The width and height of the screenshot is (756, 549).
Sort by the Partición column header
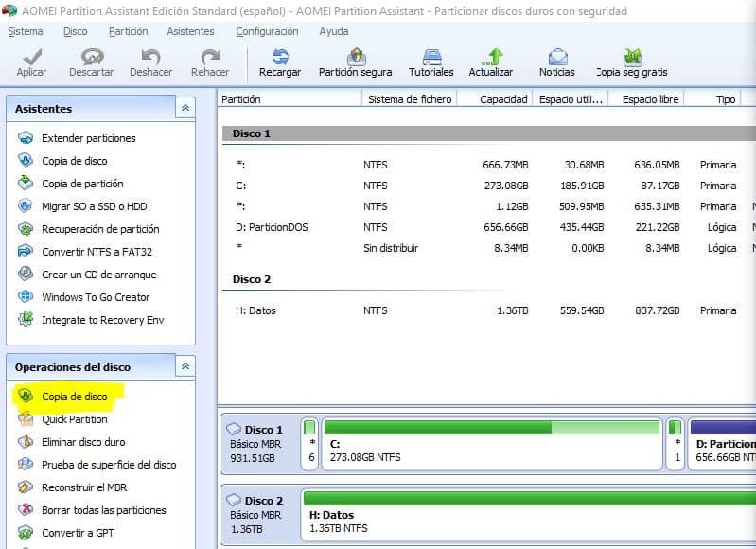290,99
